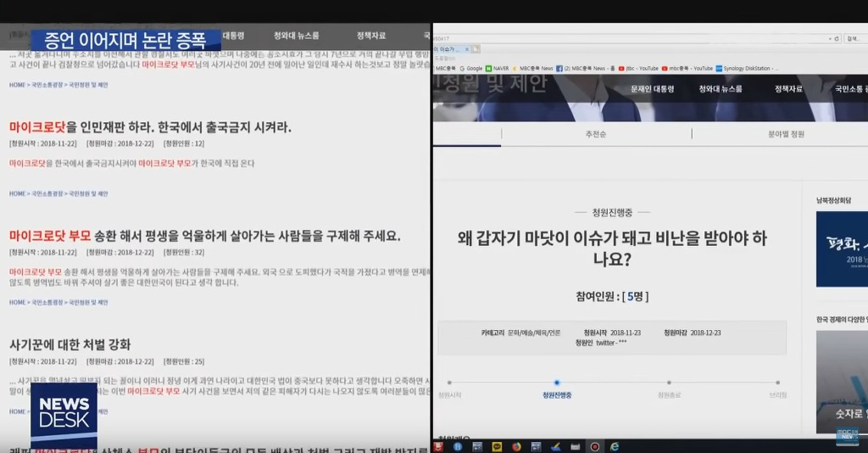This screenshot has height=453, width=868.
Task: Click the '[청원인원 : 32]' count
Action: pyautogui.click(x=184, y=252)
